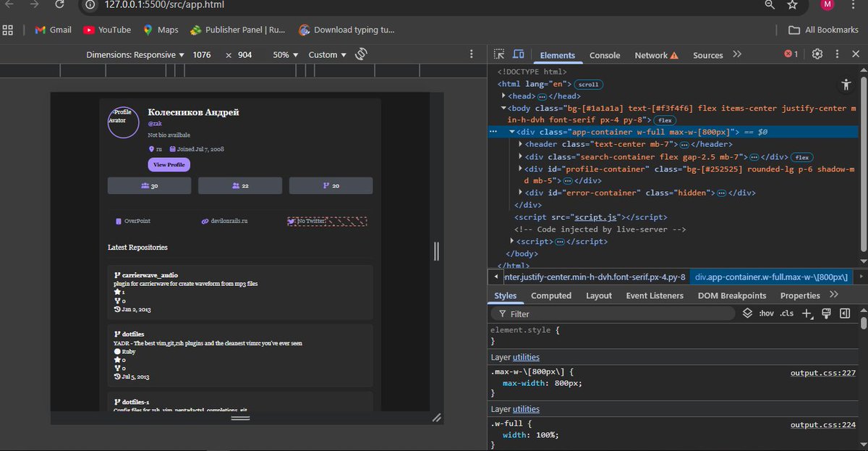Open output.css:227 source link
Screen dimensions: 868x451
click(x=823, y=373)
